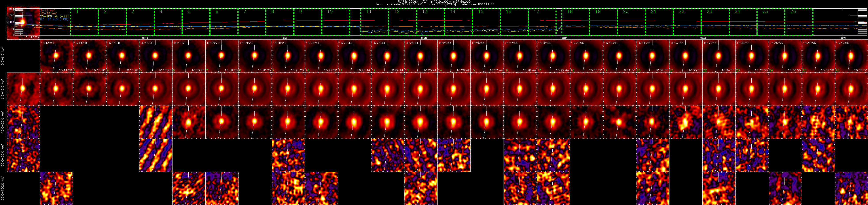Open the 3-6 keV image stamped 16:28:44
Viewport: 868px width, 205px height.
tap(553, 56)
